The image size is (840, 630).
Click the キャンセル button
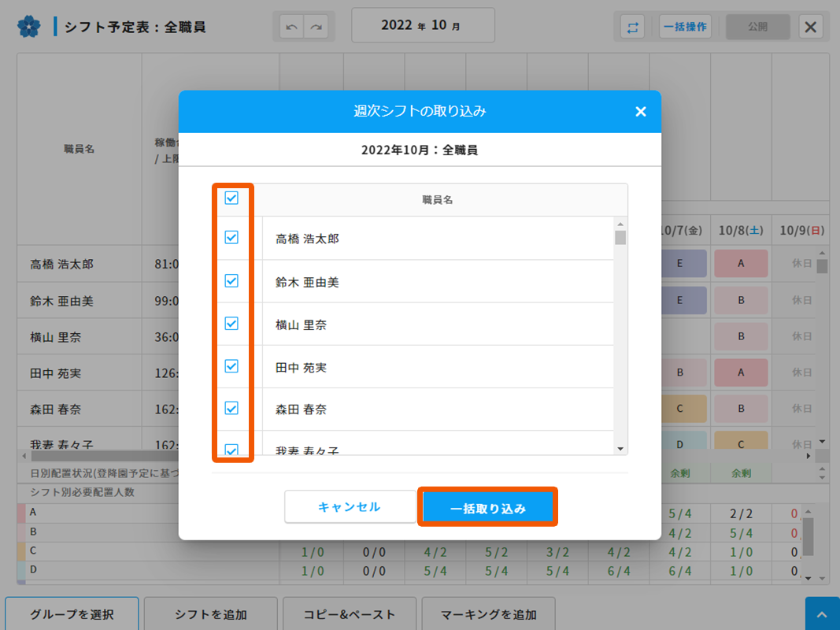click(350, 507)
